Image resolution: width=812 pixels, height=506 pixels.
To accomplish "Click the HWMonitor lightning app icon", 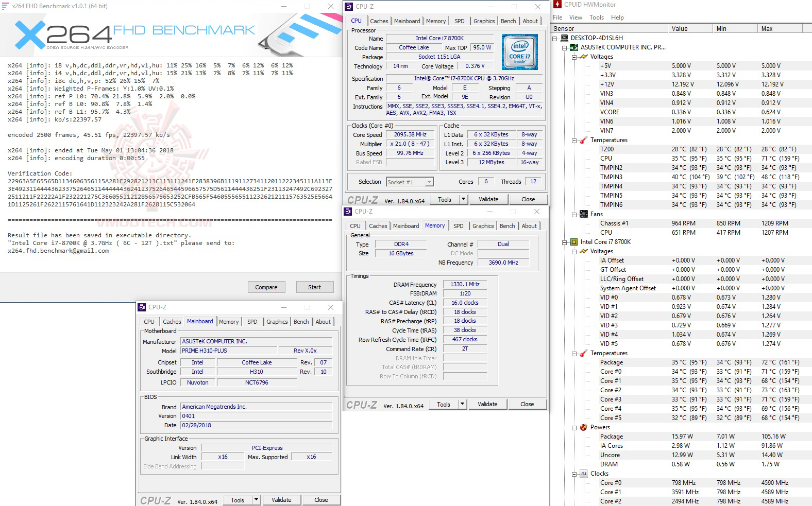I will point(557,5).
